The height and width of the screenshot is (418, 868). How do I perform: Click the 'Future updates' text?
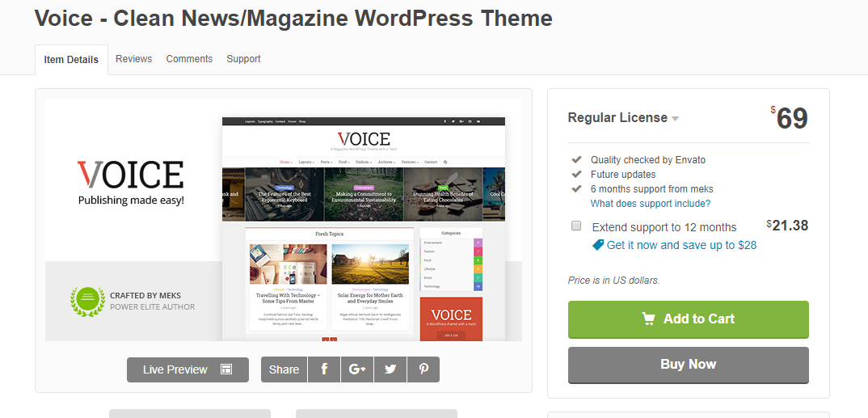coord(623,175)
